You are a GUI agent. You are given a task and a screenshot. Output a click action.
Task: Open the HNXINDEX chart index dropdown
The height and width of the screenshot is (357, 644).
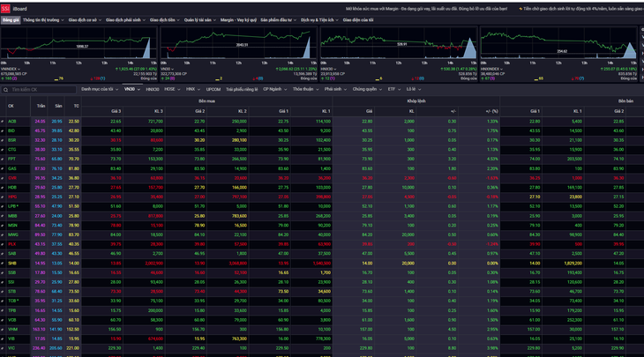492,69
